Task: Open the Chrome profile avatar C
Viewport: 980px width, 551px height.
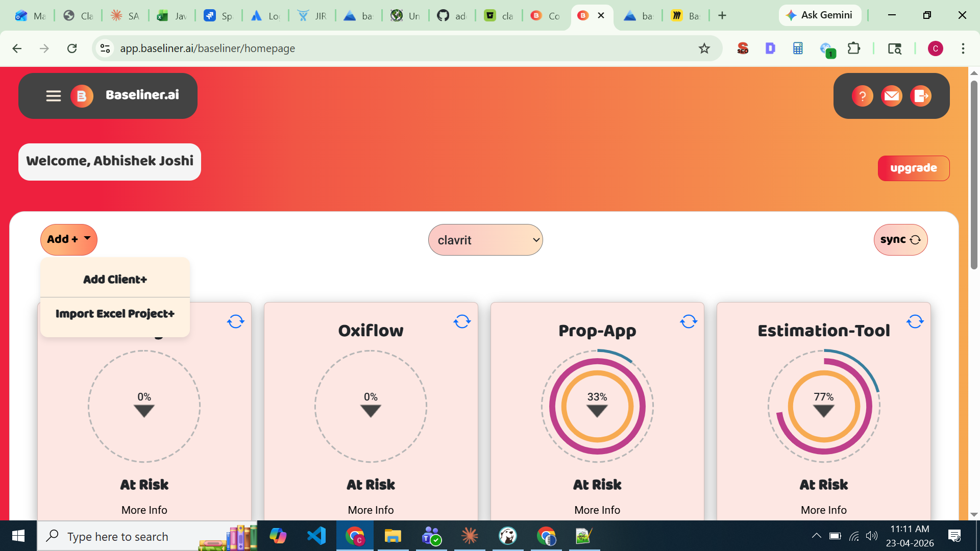Action: [936, 48]
